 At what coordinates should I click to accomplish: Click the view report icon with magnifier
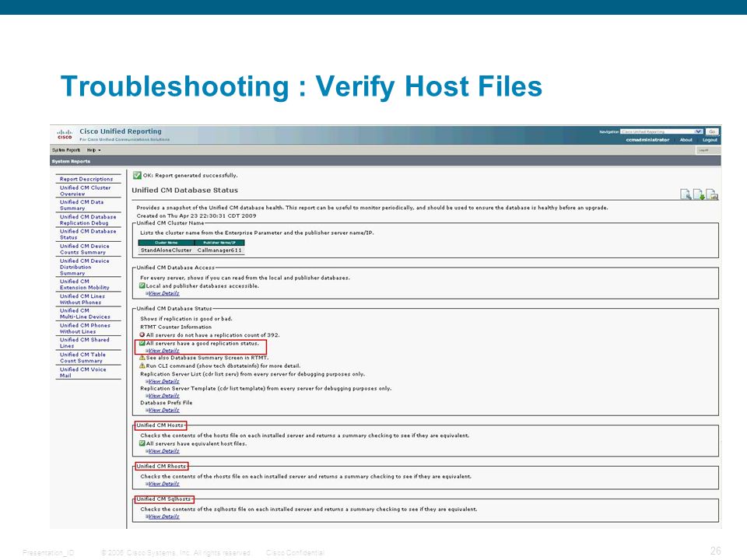686,194
